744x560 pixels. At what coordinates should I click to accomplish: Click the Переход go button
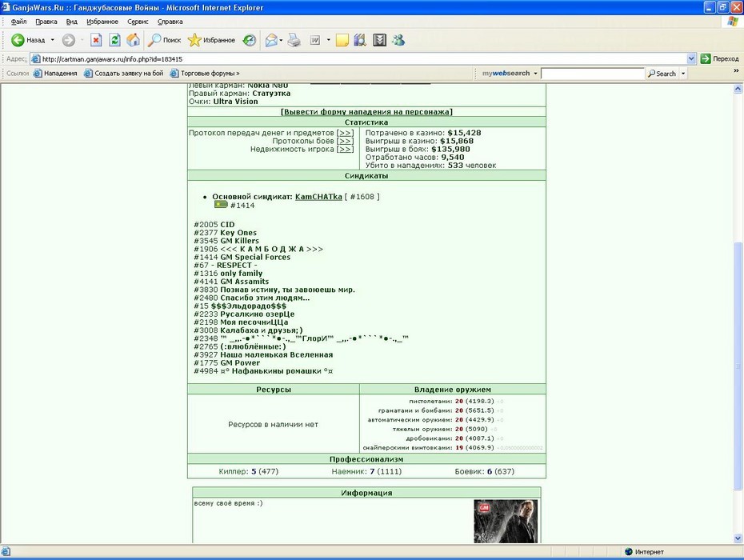point(720,59)
